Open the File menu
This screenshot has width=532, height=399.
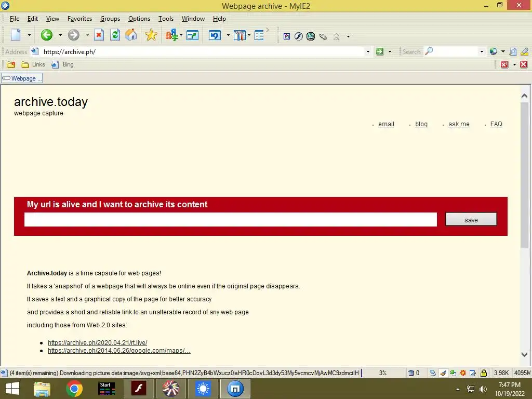(x=15, y=19)
